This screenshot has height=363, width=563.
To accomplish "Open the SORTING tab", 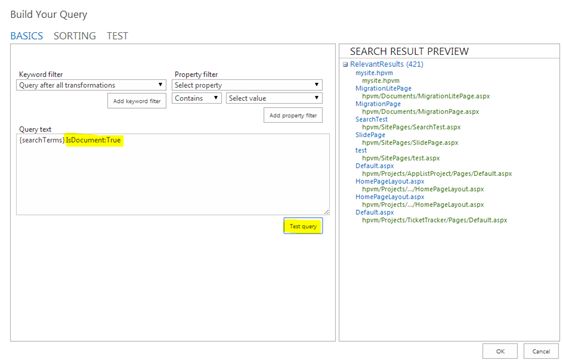I will click(75, 36).
